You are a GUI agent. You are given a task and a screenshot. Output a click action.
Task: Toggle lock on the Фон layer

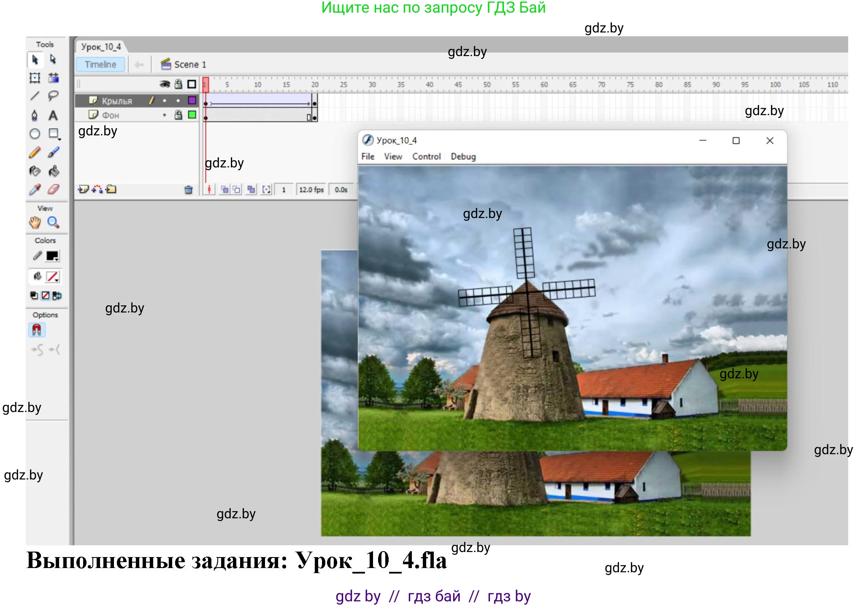178,115
